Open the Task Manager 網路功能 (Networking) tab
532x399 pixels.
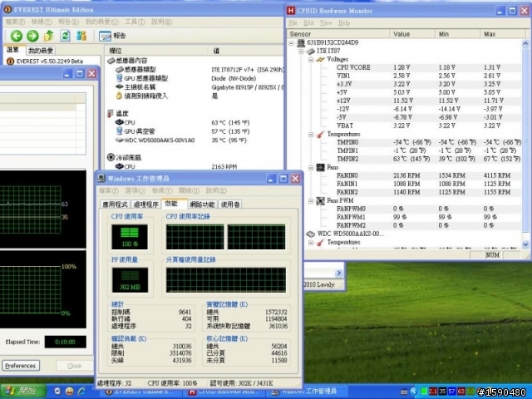point(202,204)
